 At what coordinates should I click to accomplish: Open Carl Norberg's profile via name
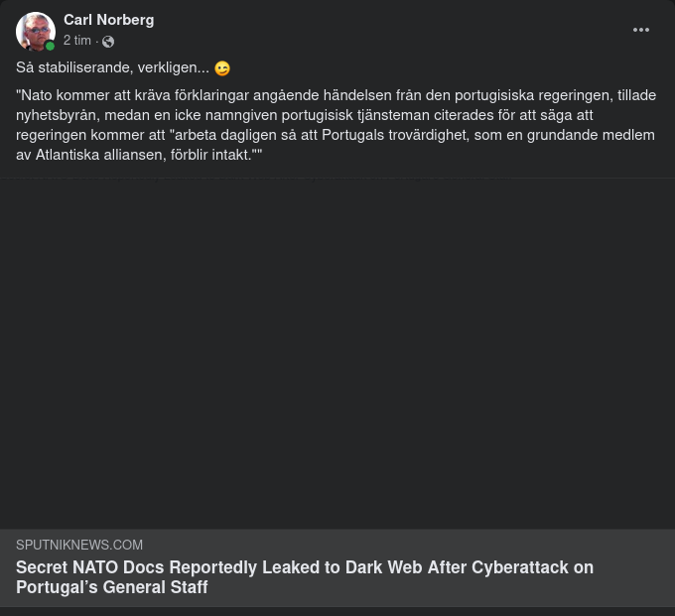click(x=108, y=20)
